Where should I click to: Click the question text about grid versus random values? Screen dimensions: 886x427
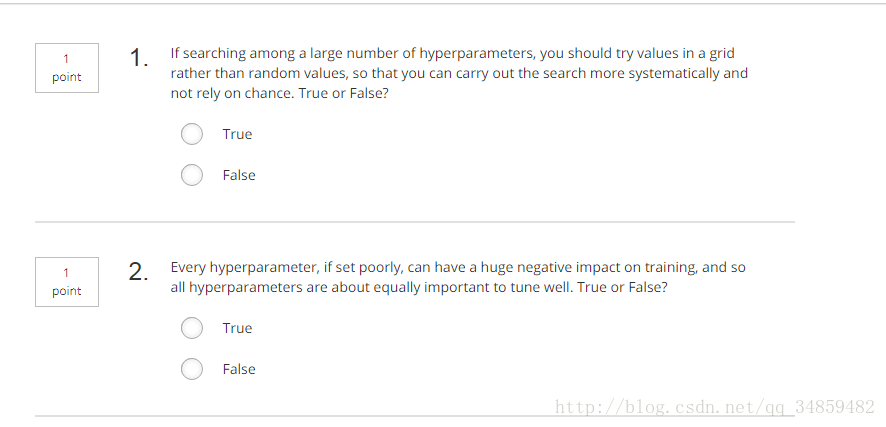459,73
